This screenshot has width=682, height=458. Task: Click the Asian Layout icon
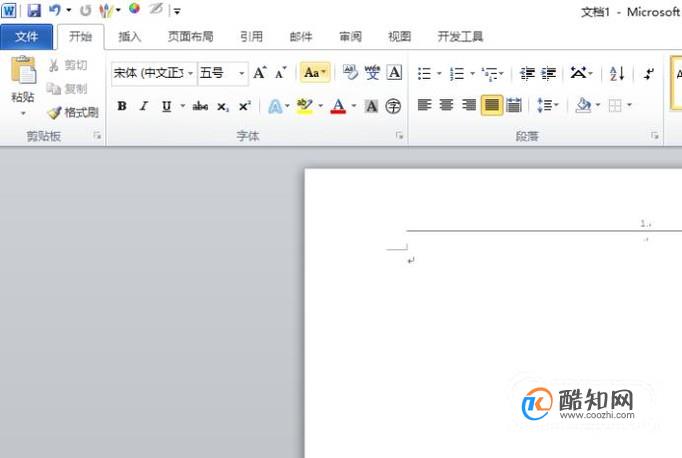(x=579, y=73)
